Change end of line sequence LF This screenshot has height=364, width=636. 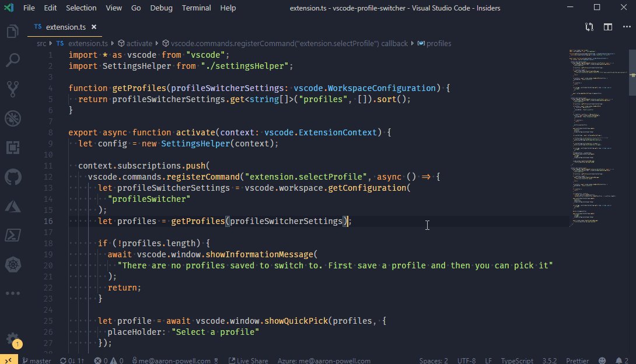488,360
